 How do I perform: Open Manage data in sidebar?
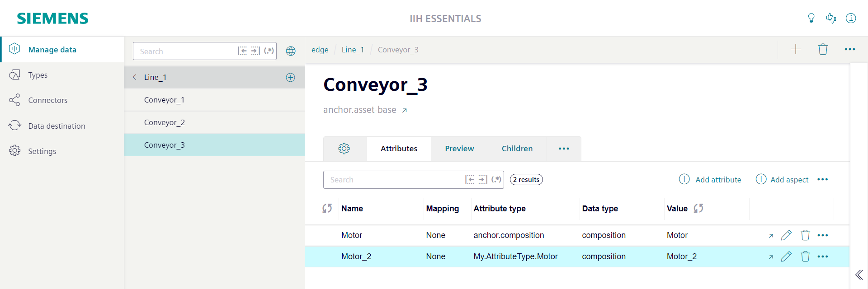[62, 50]
